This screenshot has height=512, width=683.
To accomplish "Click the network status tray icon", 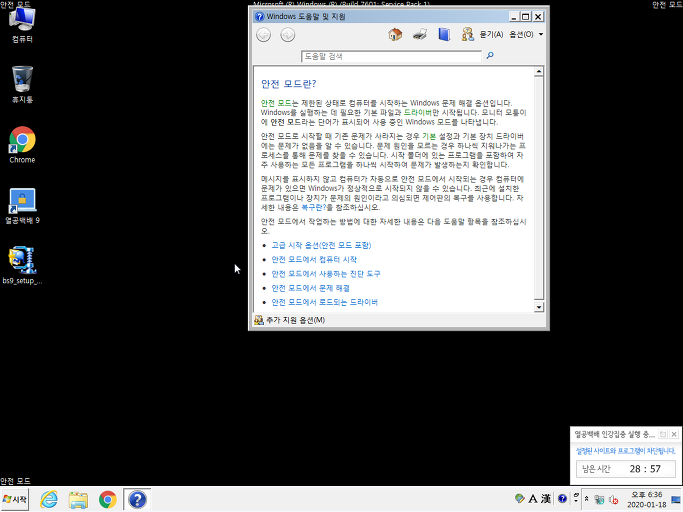I will click(599, 500).
